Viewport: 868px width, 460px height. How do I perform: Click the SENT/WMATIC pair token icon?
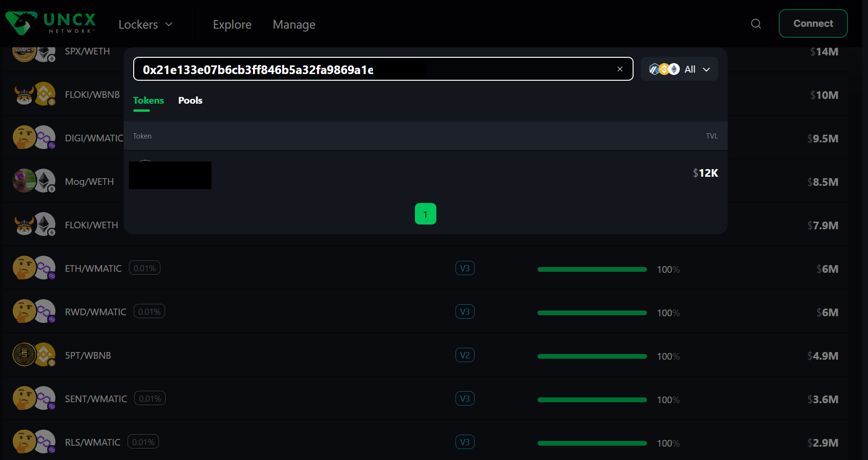click(34, 399)
